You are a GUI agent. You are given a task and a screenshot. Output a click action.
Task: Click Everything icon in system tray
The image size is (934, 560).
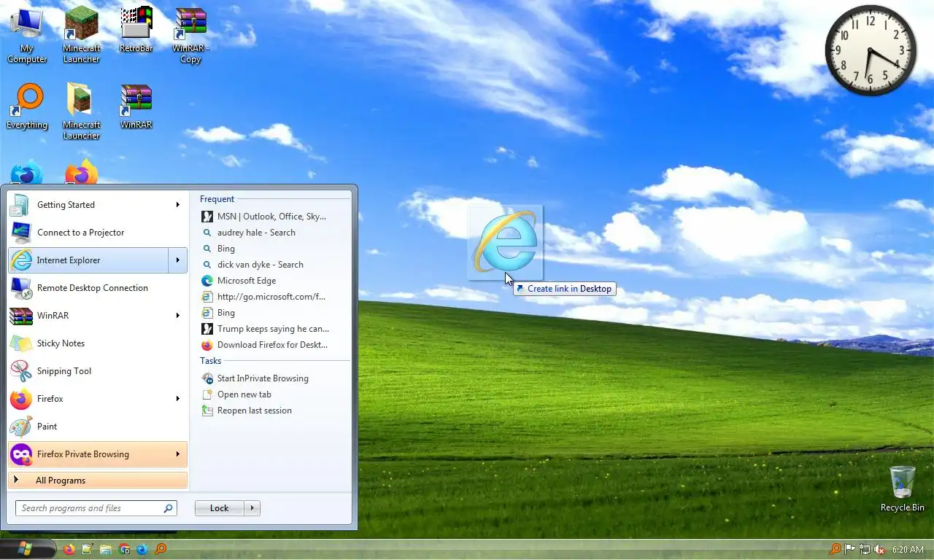(835, 549)
